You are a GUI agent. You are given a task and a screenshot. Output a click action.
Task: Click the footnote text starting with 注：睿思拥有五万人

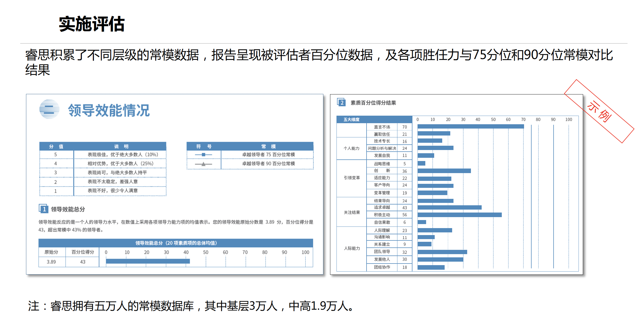click(x=191, y=306)
